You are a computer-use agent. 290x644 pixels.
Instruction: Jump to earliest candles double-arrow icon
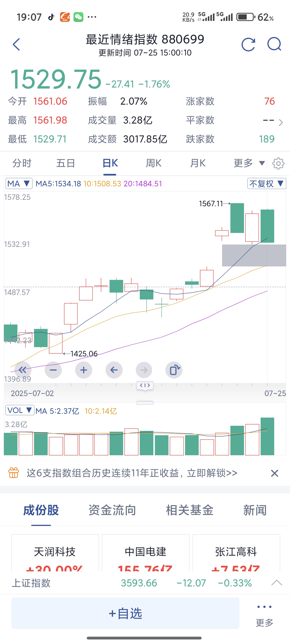pos(23,370)
